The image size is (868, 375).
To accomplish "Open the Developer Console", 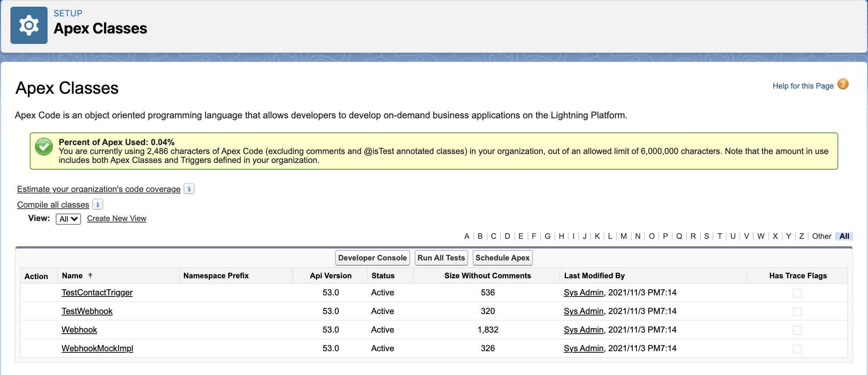I will pos(372,258).
